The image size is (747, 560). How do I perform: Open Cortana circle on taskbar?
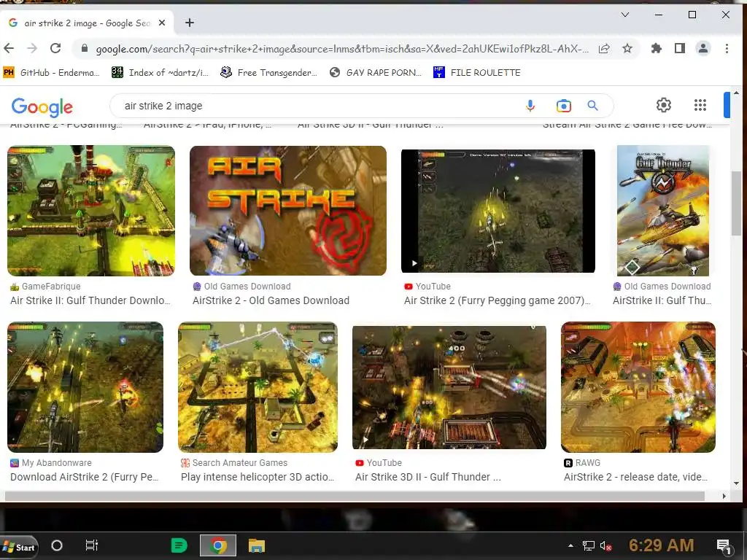[x=57, y=545]
